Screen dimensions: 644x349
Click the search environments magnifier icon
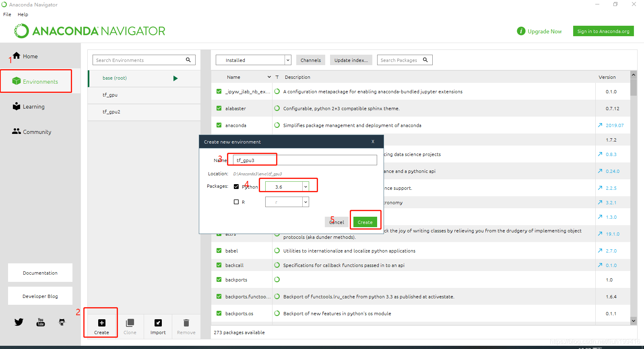point(188,60)
